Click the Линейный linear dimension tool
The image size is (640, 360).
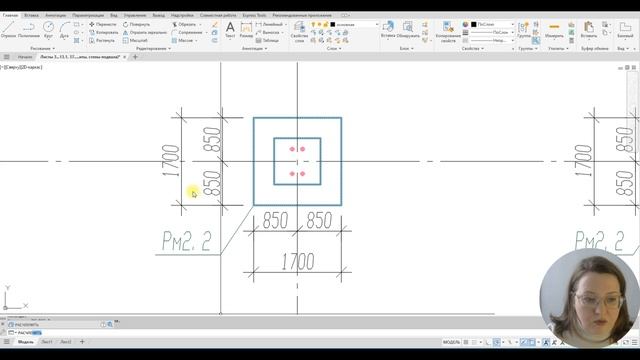[269, 24]
